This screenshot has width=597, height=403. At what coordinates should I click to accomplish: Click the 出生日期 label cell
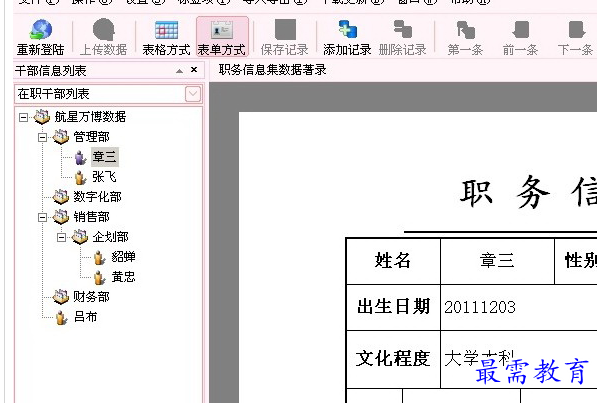pyautogui.click(x=393, y=307)
